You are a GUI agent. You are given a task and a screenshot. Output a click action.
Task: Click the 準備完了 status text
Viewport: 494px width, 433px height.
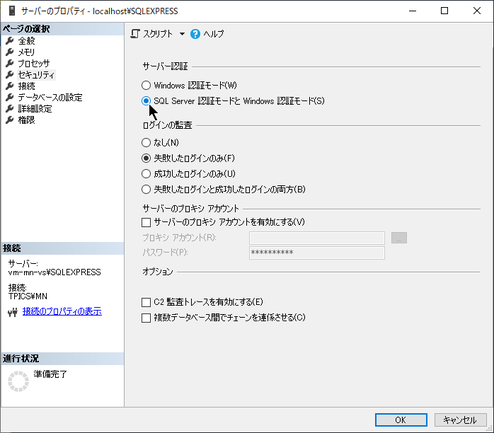50,374
